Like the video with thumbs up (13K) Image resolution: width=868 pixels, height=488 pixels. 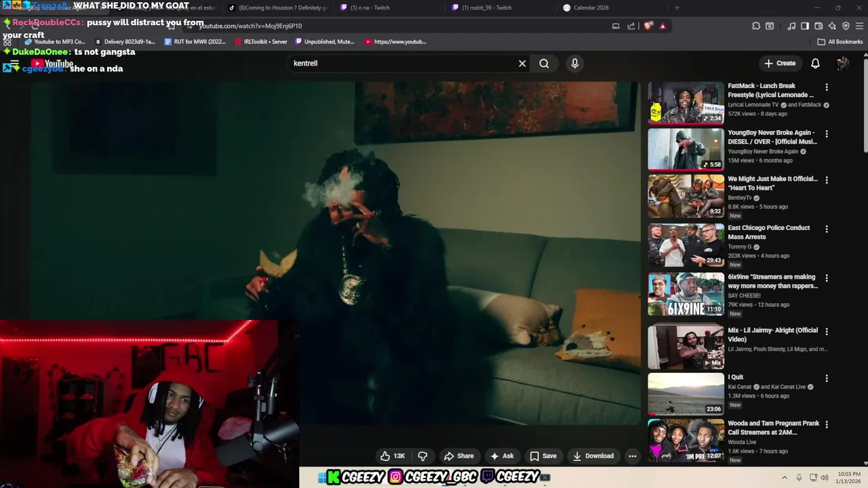[x=393, y=456]
